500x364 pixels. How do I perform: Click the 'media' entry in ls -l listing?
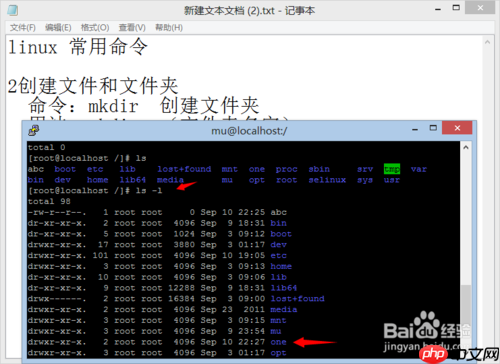[284, 309]
